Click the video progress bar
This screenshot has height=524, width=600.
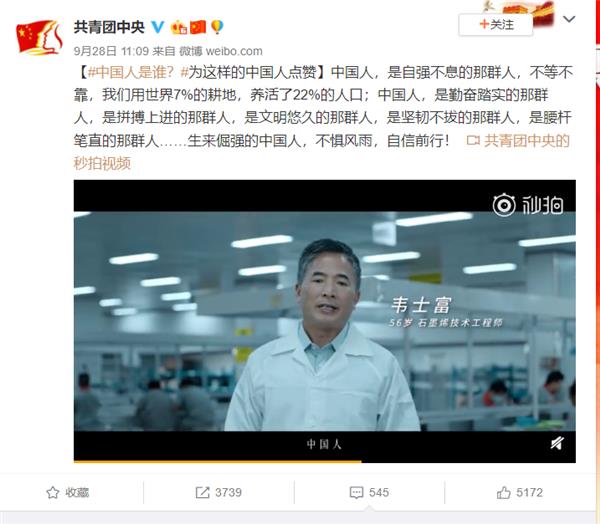[x=324, y=461]
